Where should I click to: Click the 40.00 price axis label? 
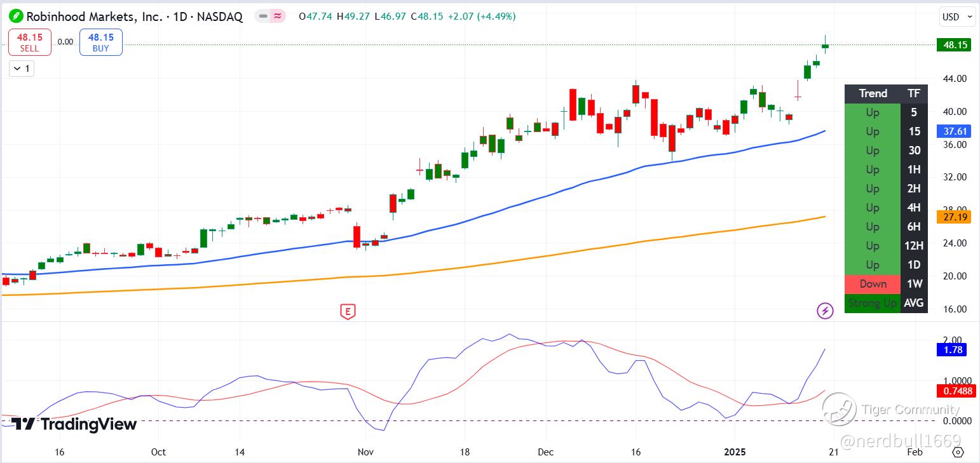click(956, 112)
